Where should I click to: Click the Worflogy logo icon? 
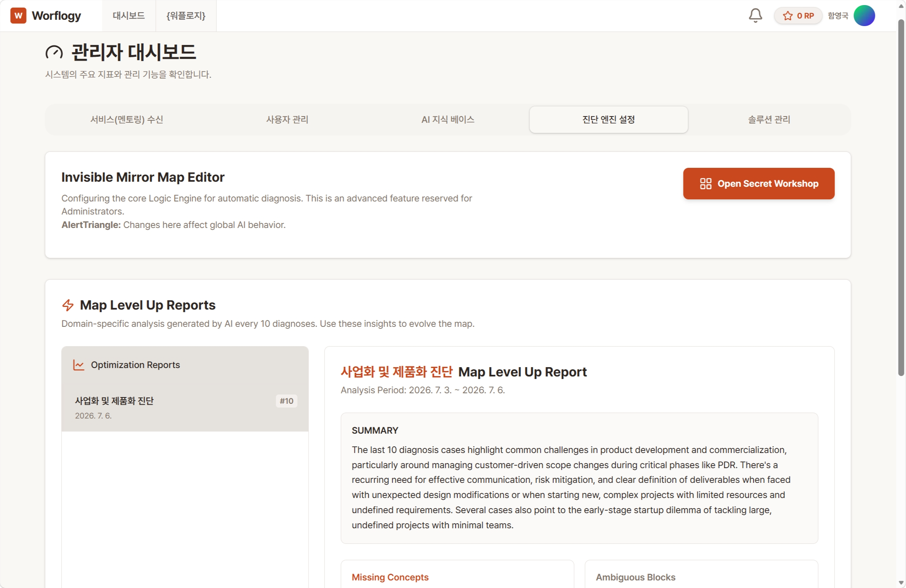[x=18, y=16]
